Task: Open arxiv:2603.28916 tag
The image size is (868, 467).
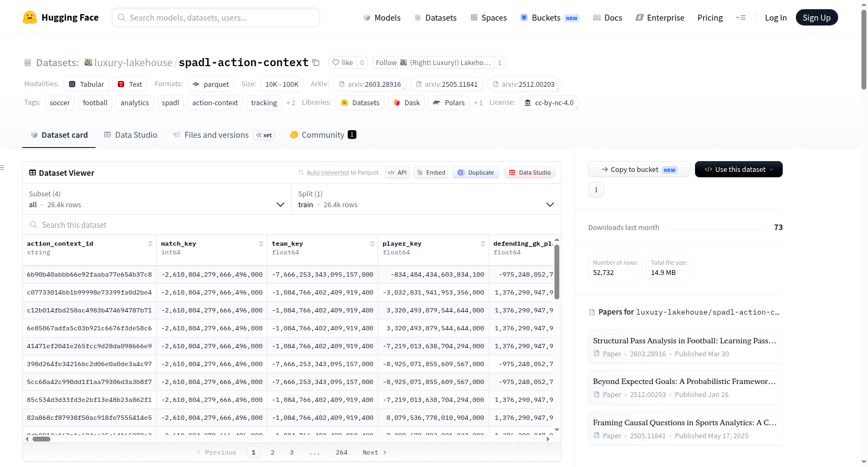Action: pos(369,84)
